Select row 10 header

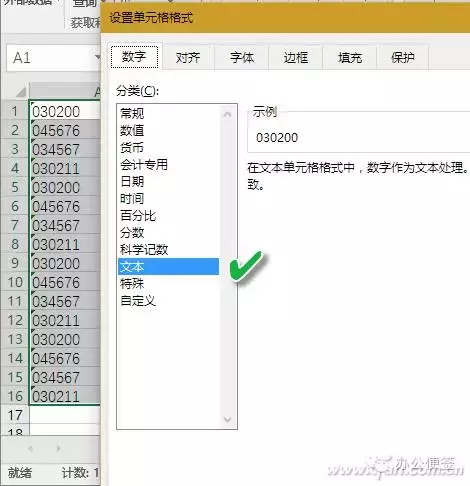pos(15,282)
